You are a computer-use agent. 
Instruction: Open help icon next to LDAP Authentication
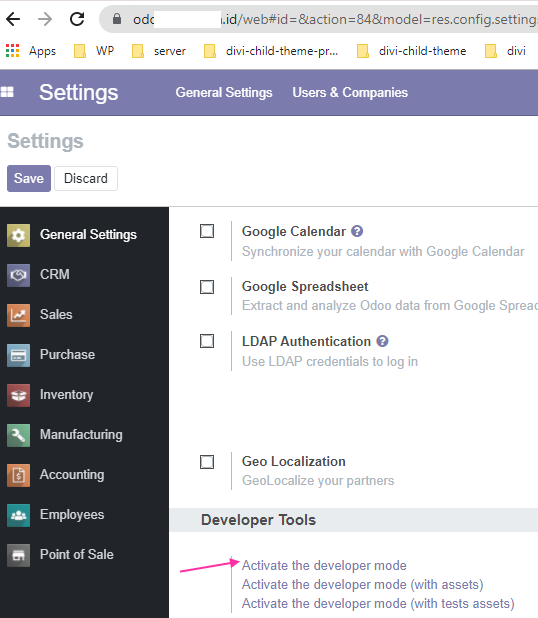pos(382,341)
